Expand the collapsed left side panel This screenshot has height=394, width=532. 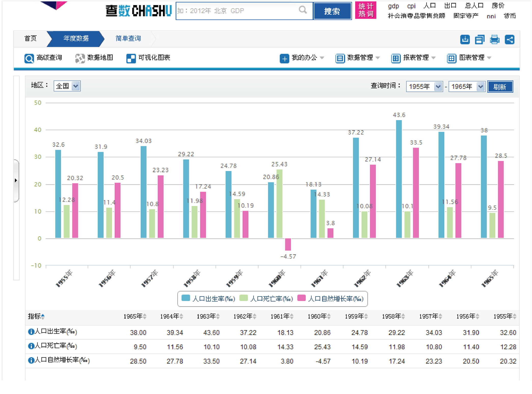pos(16,180)
